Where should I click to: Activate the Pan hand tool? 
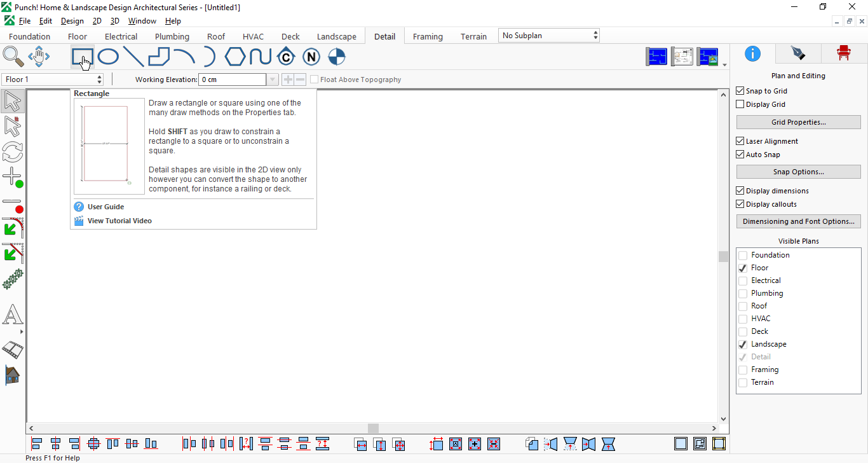(x=39, y=57)
